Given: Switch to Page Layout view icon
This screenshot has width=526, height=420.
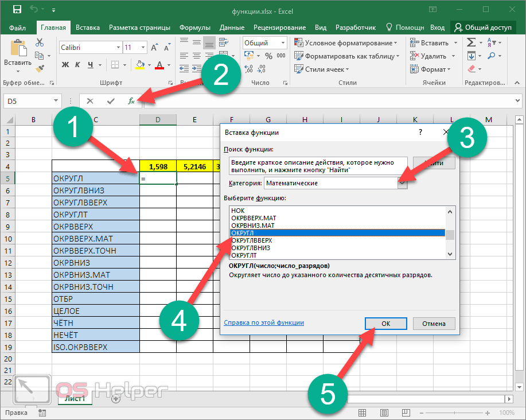Looking at the screenshot, I should tap(384, 413).
